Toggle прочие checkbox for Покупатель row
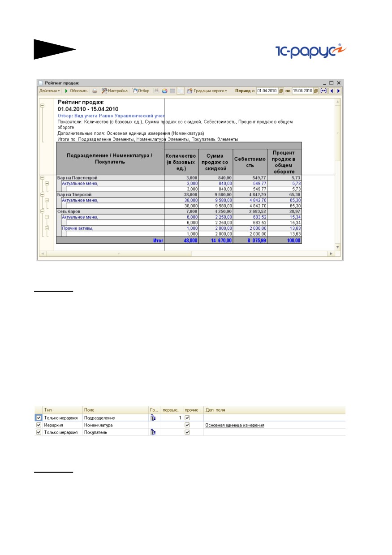Viewport: 392px width, 555px height. [187, 432]
